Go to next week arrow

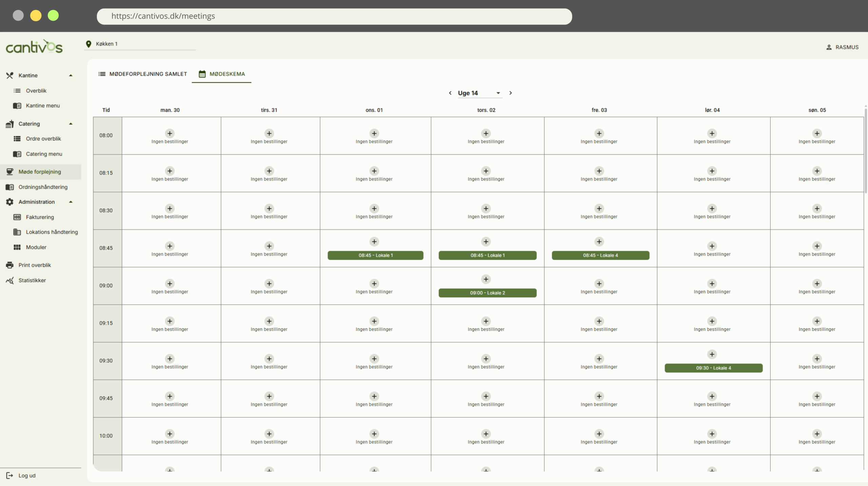coord(511,93)
